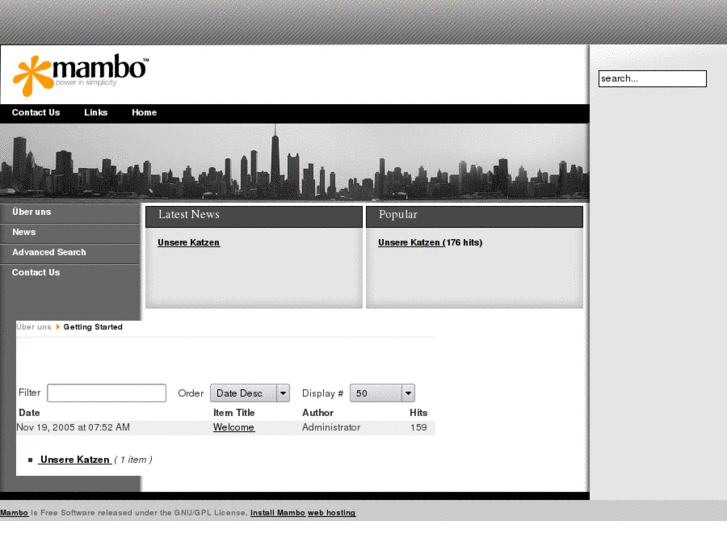This screenshot has height=545, width=727.
Task: Open the Display # dropdown showing 50
Action: (382, 393)
